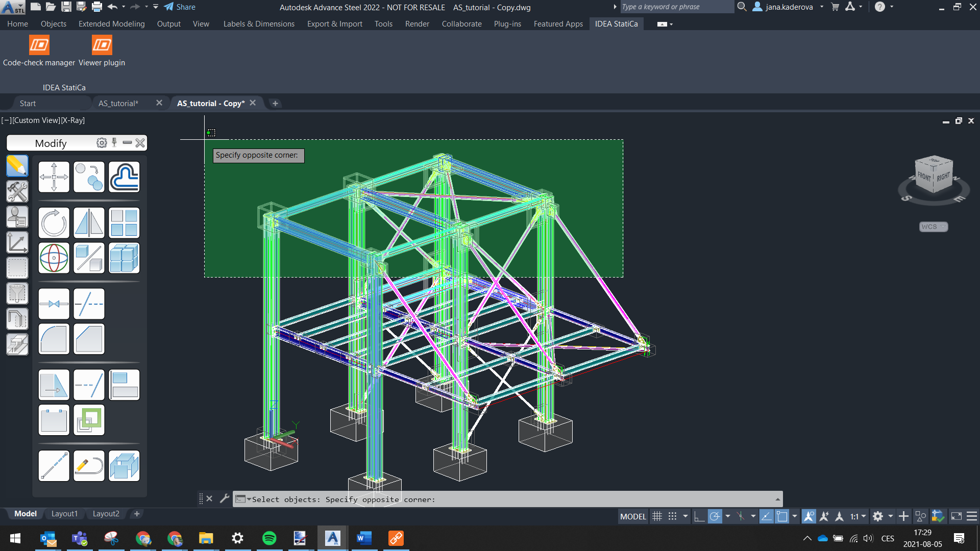Switch to the AS_tutorial drawing tab

coord(118,104)
